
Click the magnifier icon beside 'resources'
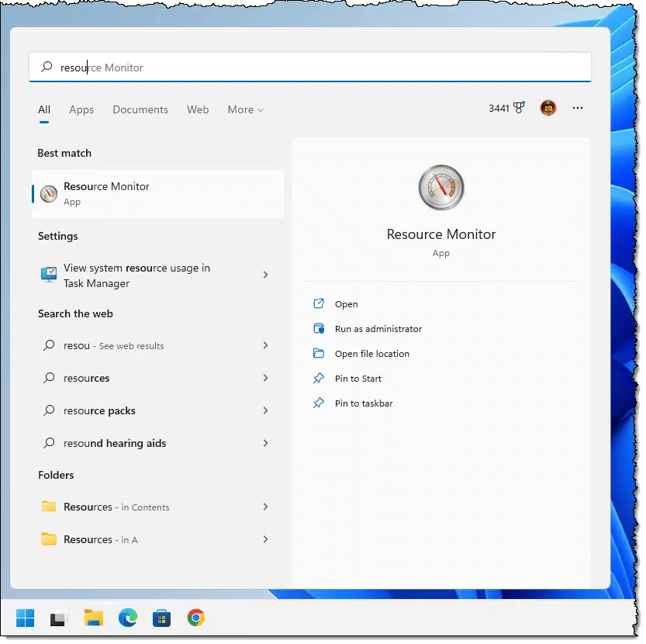click(x=49, y=378)
